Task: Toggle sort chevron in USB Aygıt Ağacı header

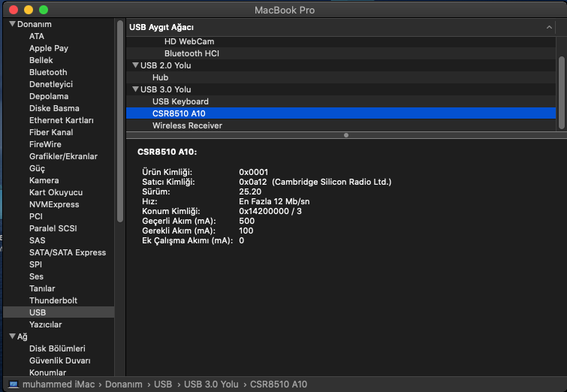Action: point(549,27)
